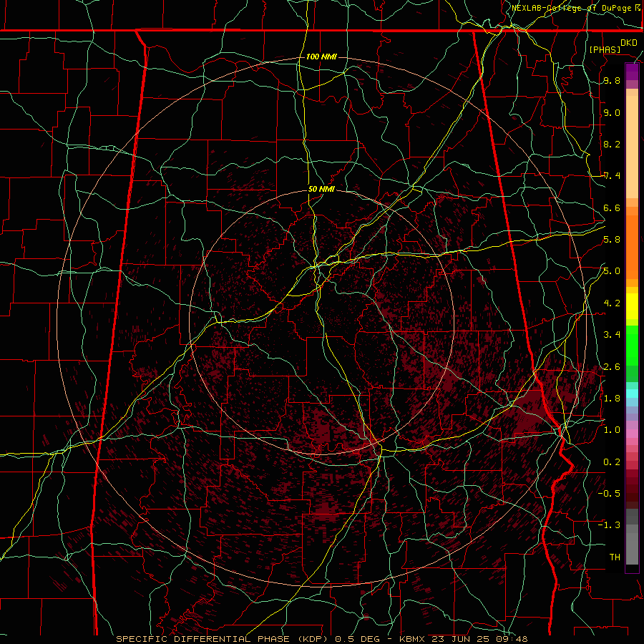Click the 5.0 value on the scale
Viewport: 644px width, 644px height.
click(x=612, y=271)
